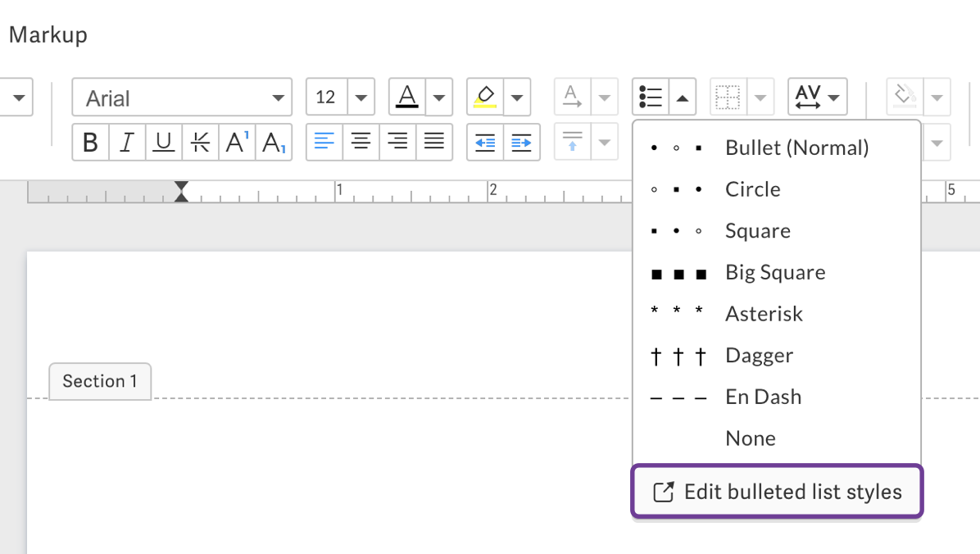Select the Big Square bullet style

point(775,271)
